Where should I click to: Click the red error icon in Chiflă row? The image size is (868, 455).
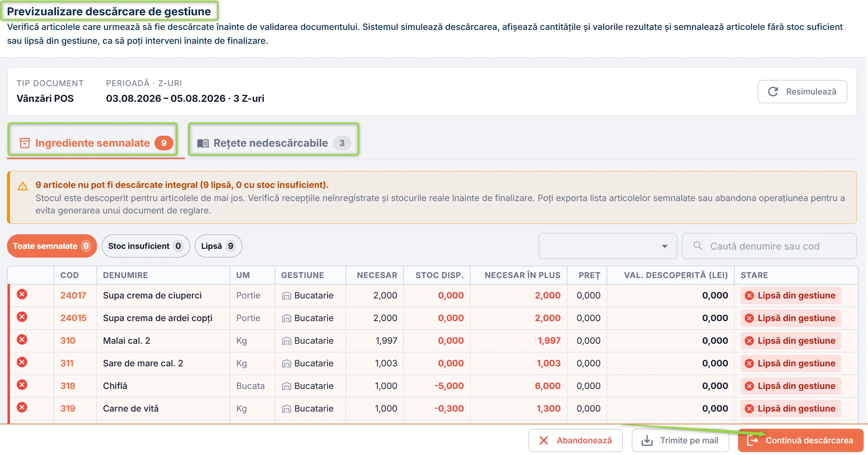pyautogui.click(x=22, y=385)
